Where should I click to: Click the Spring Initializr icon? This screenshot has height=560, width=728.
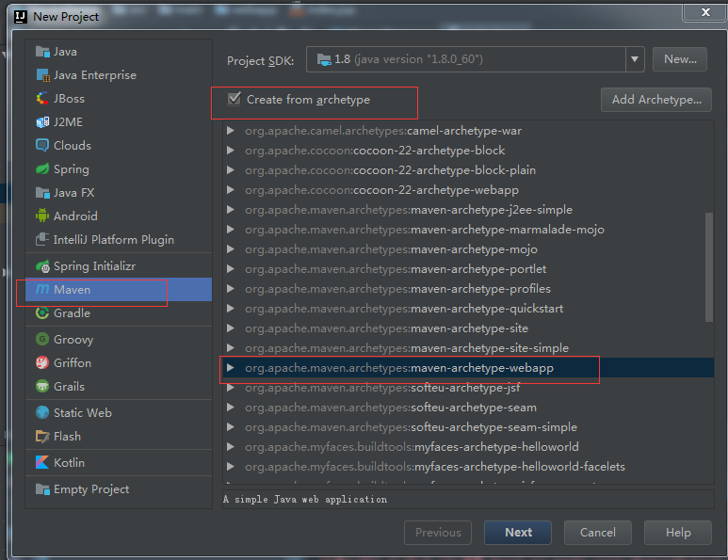click(x=42, y=265)
